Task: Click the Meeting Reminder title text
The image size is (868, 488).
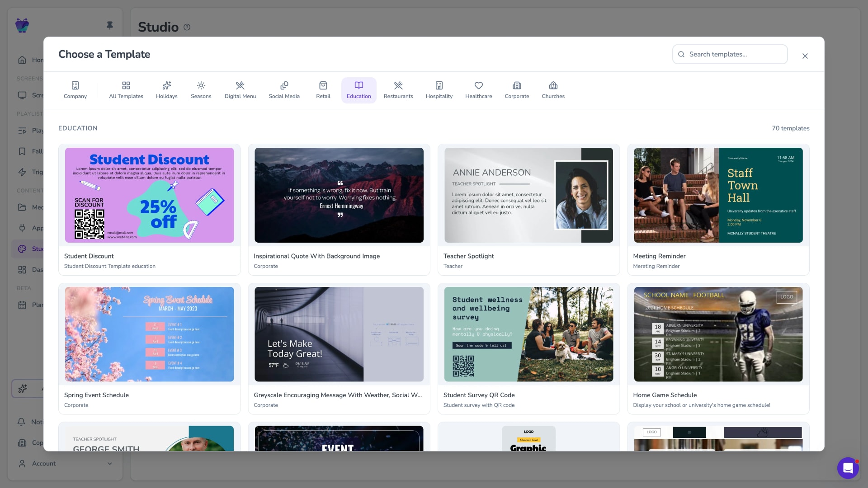Action: pos(659,256)
